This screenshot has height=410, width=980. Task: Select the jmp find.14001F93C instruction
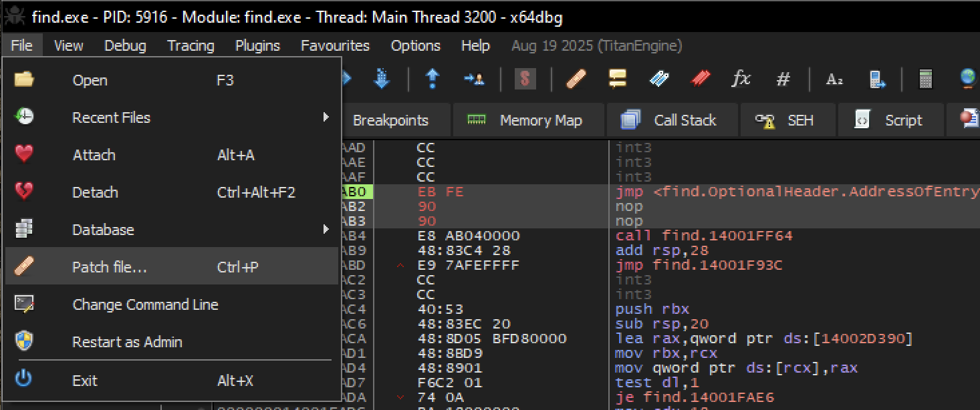point(699,265)
